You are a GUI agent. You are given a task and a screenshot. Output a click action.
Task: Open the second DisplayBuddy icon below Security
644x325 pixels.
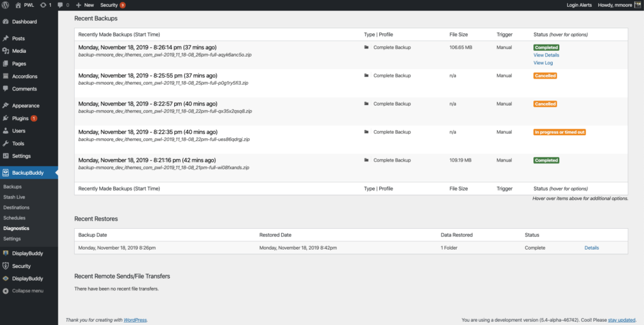point(6,278)
